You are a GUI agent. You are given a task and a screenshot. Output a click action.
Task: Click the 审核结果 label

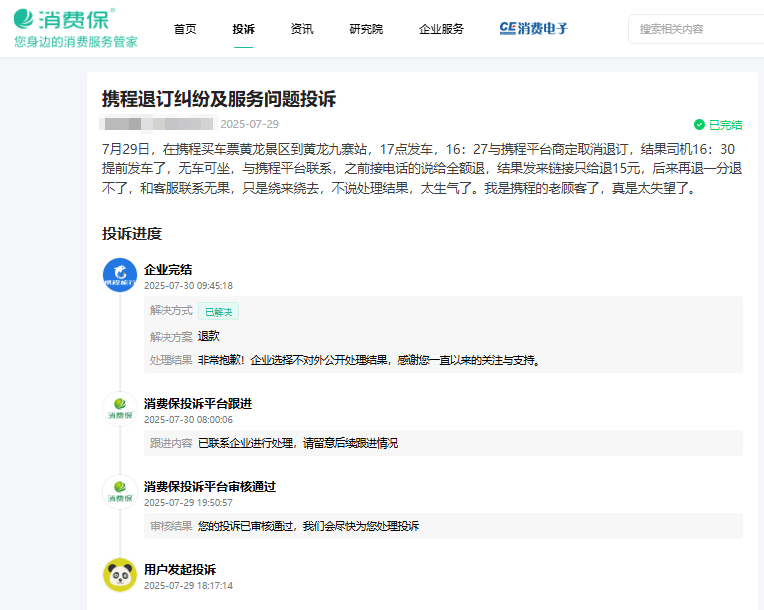171,526
